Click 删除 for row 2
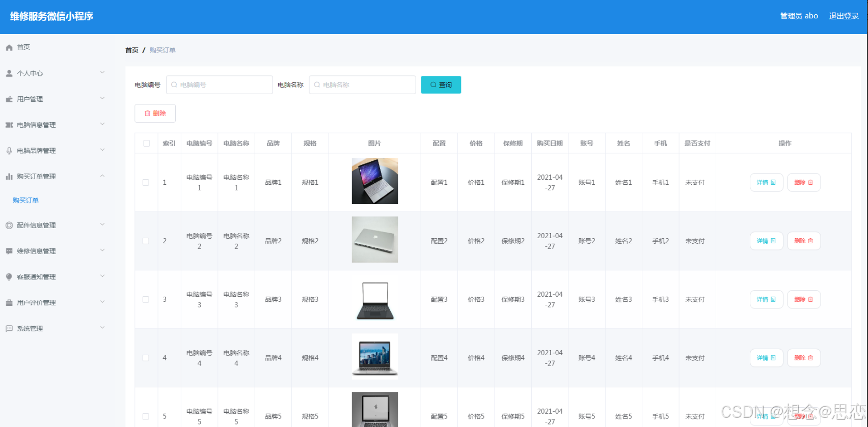The width and height of the screenshot is (868, 427). pos(804,241)
